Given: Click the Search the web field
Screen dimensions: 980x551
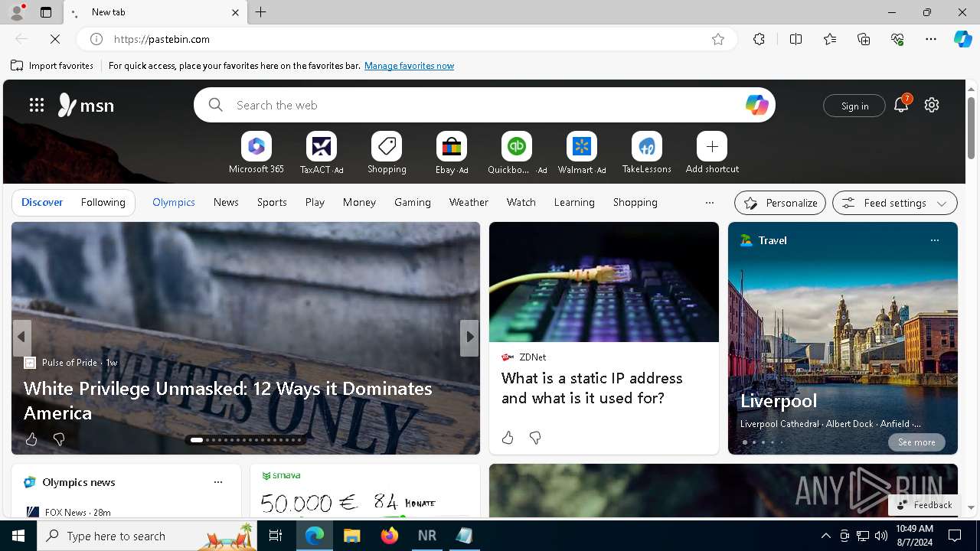Looking at the screenshot, I should pyautogui.click(x=485, y=105).
